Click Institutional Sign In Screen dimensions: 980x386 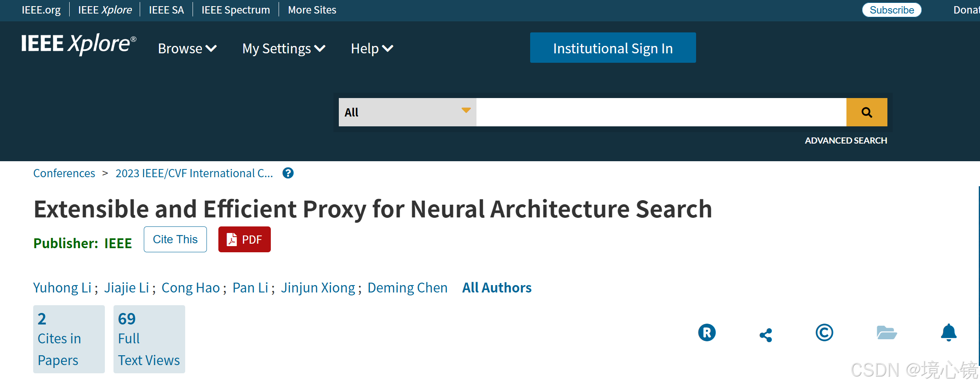[612, 48]
